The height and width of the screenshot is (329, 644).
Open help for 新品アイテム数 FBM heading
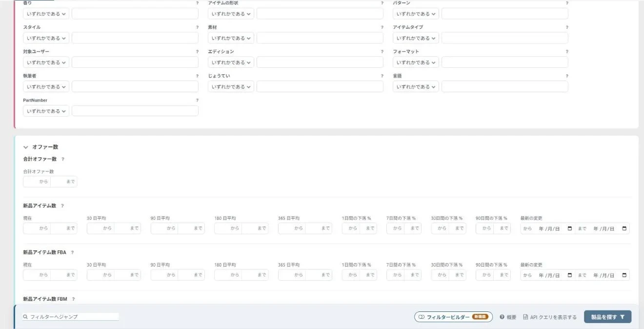point(73,299)
